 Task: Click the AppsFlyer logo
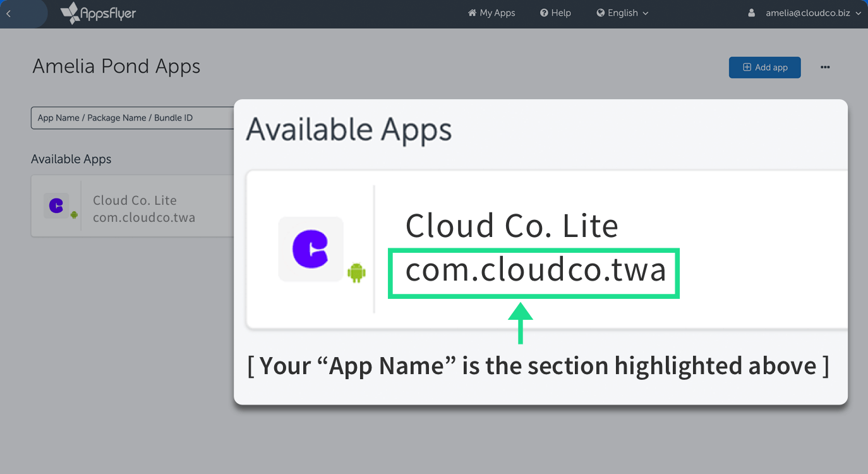pos(98,13)
